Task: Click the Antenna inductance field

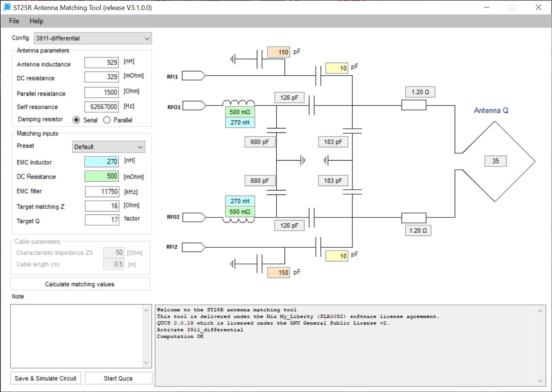Action: (102, 62)
